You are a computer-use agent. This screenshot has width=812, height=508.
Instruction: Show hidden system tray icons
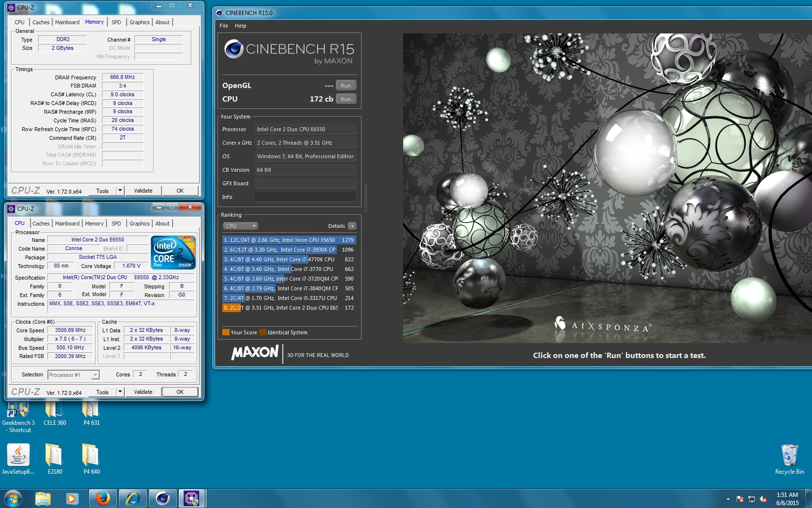[728, 499]
